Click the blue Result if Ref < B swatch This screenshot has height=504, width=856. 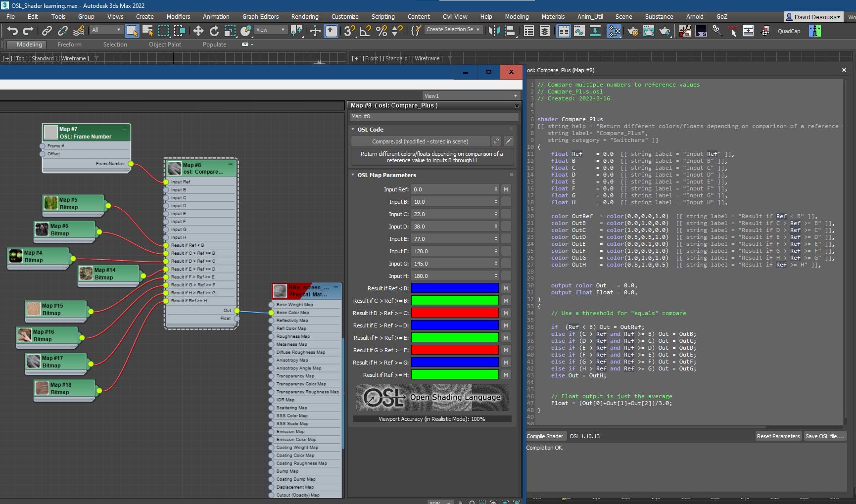pos(454,288)
